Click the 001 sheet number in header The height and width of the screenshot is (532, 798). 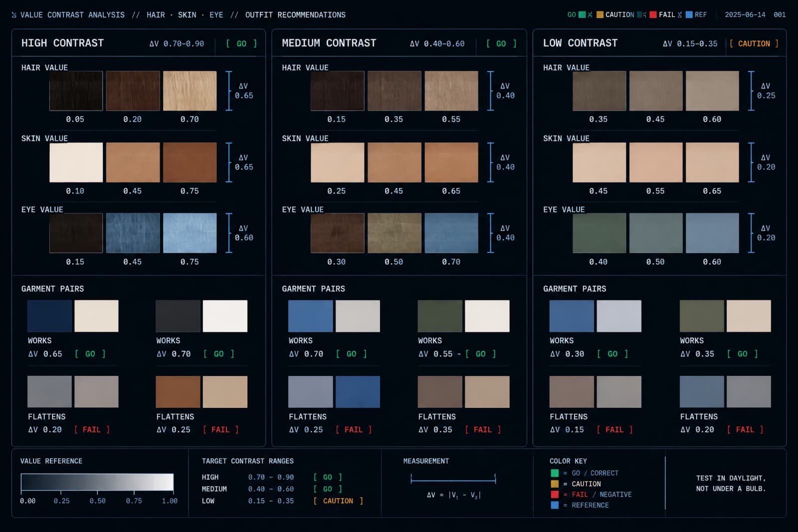click(780, 15)
